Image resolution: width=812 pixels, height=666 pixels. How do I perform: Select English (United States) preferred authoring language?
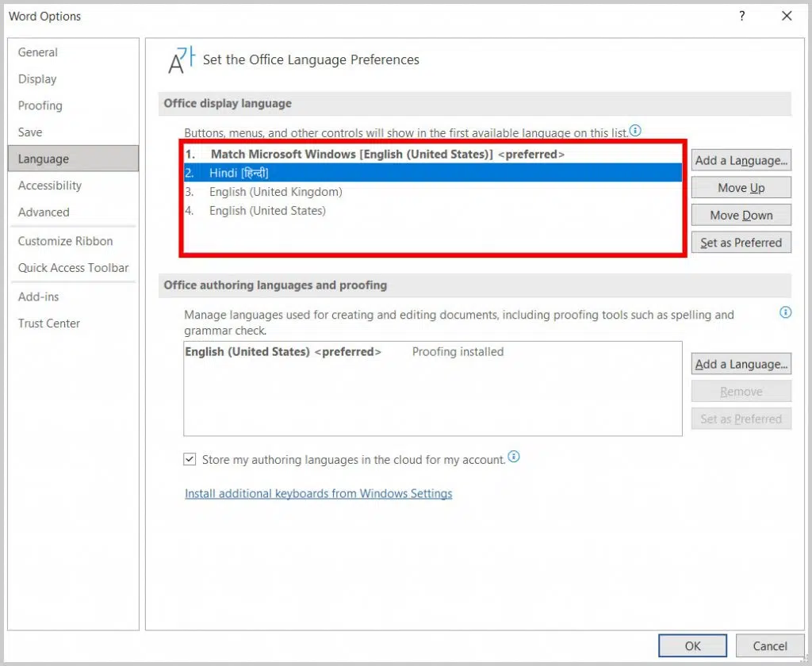pos(432,352)
